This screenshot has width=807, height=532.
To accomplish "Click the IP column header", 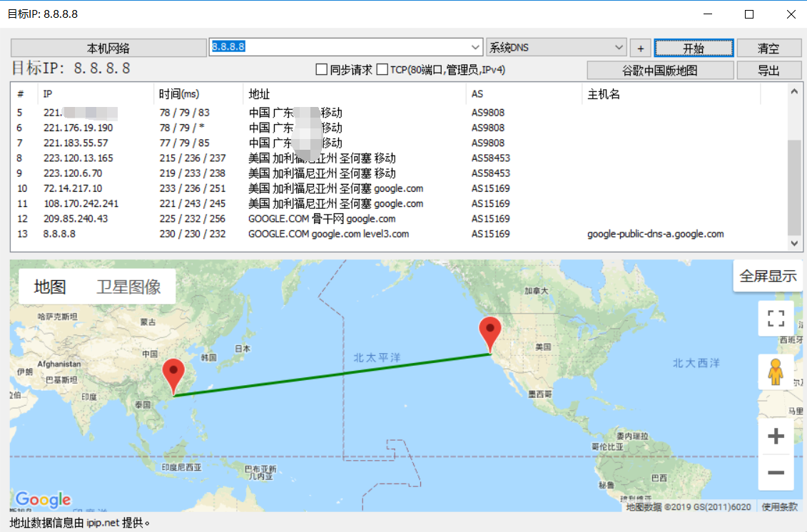I will pos(95,93).
